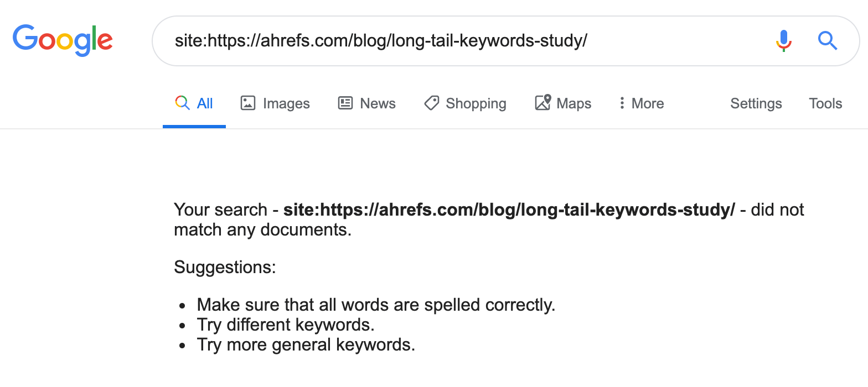
Task: Click the "Suggestions:" heading text
Action: 225,268
